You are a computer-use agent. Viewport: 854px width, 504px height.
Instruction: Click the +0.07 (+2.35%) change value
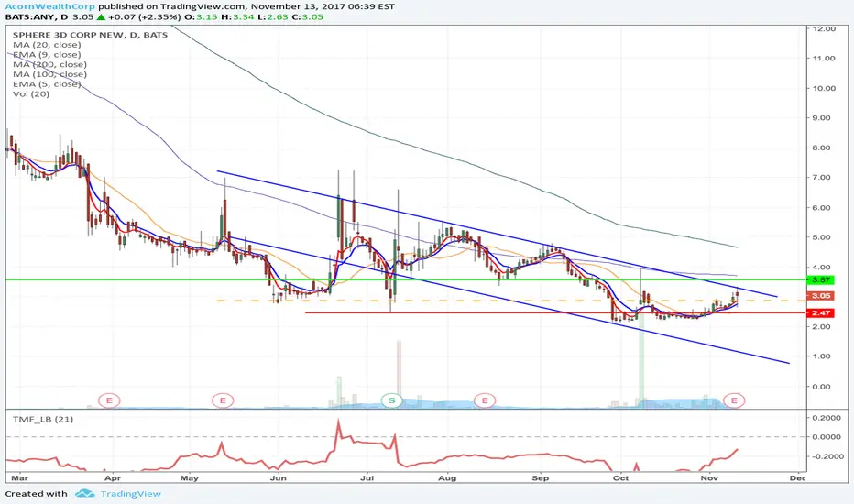(x=145, y=16)
